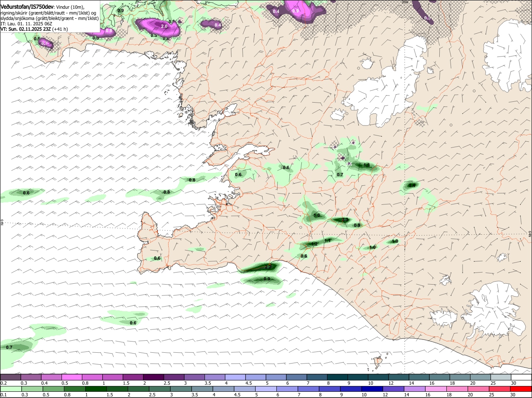Pick the lower-row swatch between 4.5 and 5
The image size is (532, 398).
[x=244, y=389]
